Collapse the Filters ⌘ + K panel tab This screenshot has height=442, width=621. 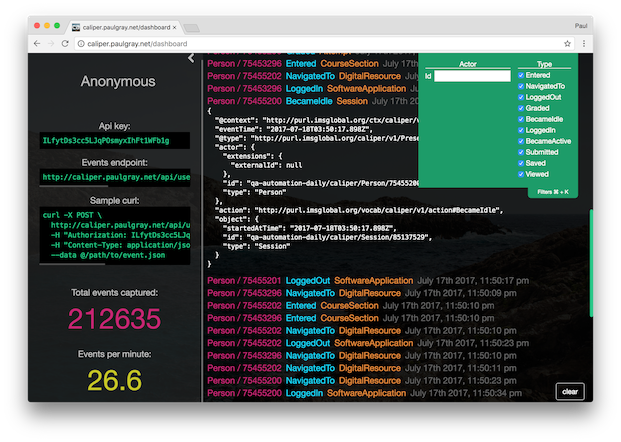pyautogui.click(x=552, y=190)
